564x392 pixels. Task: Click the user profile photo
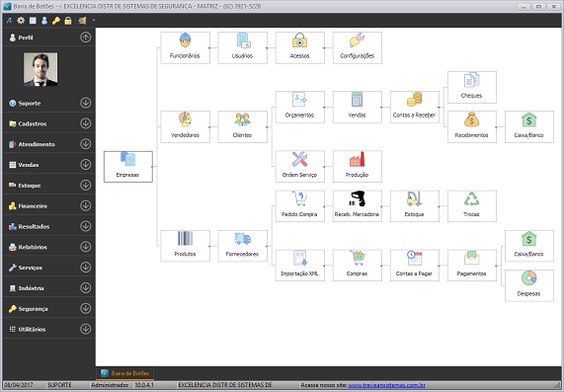[40, 69]
